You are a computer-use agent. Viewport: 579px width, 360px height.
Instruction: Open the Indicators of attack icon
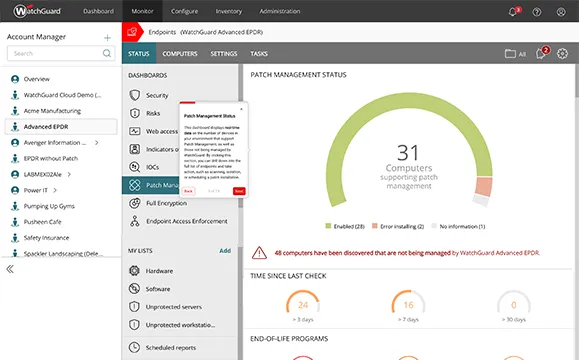[x=134, y=149]
